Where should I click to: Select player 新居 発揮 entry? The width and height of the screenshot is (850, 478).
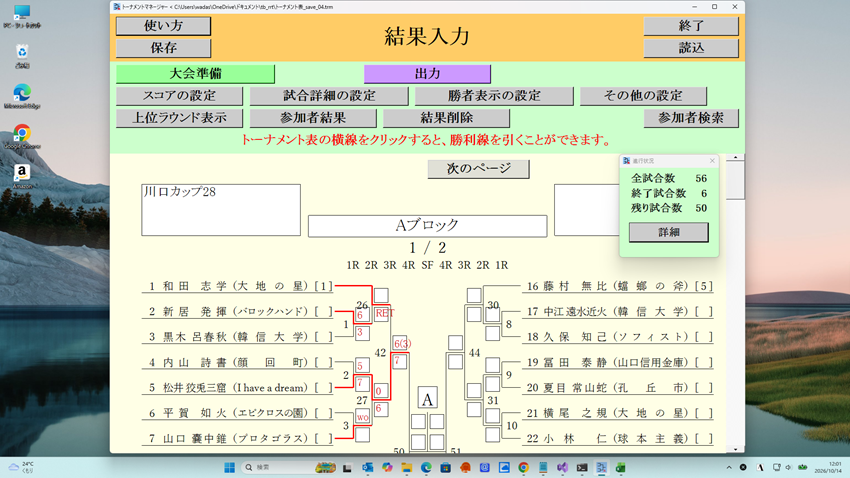[x=238, y=311]
